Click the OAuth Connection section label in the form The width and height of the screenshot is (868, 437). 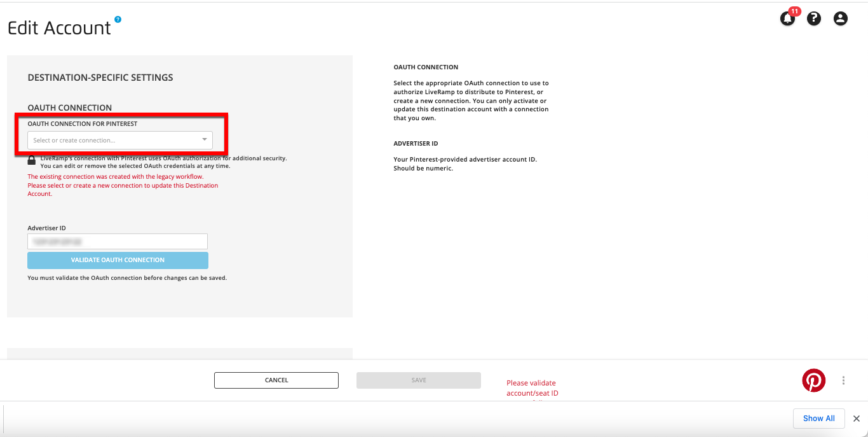70,108
